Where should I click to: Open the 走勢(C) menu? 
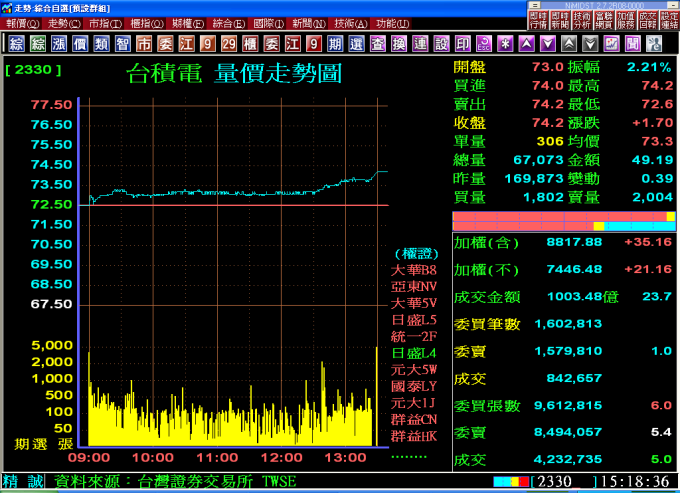click(64, 23)
